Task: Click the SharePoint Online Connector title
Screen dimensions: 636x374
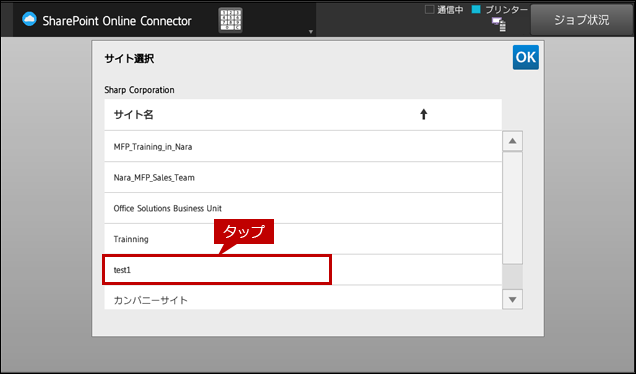Action: pyautogui.click(x=117, y=20)
